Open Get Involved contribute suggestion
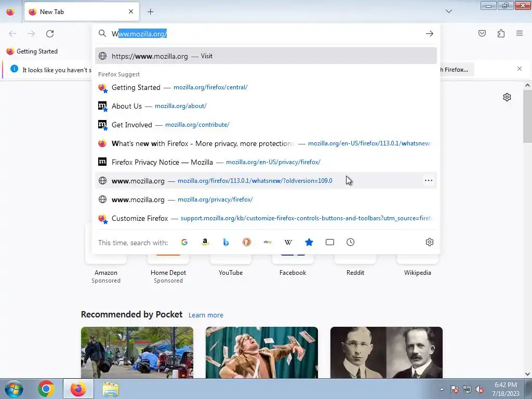The height and width of the screenshot is (399, 532). (266, 125)
